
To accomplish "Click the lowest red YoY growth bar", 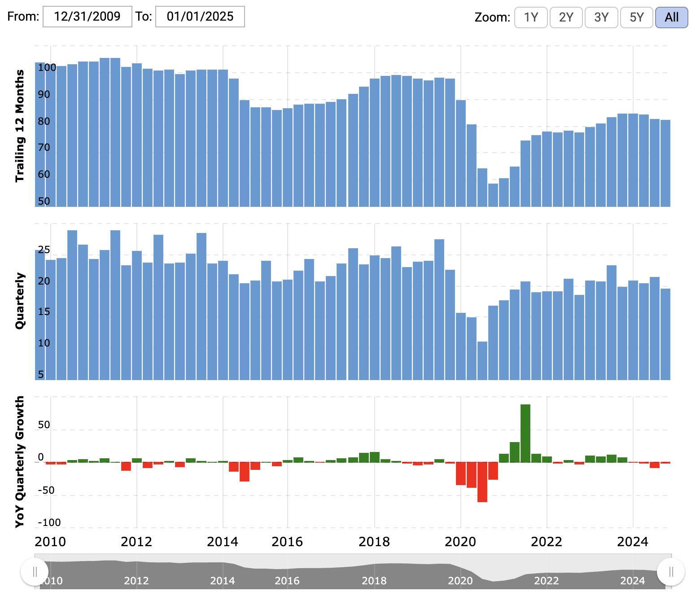I will click(482, 482).
